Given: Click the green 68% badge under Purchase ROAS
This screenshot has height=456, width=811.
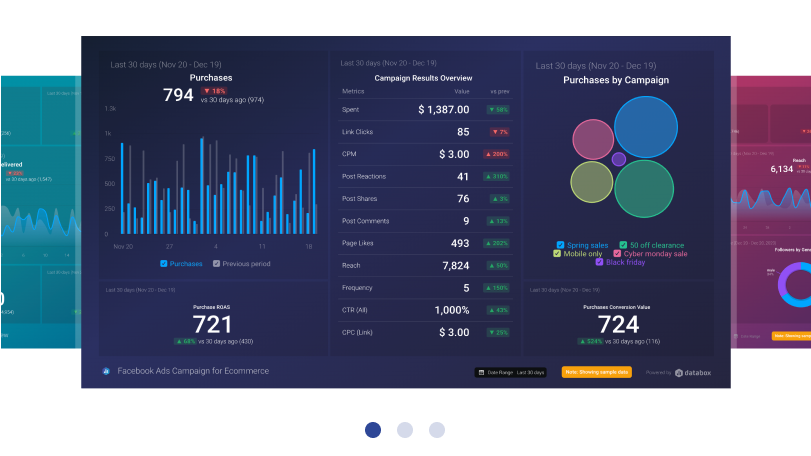Looking at the screenshot, I should coord(183,341).
